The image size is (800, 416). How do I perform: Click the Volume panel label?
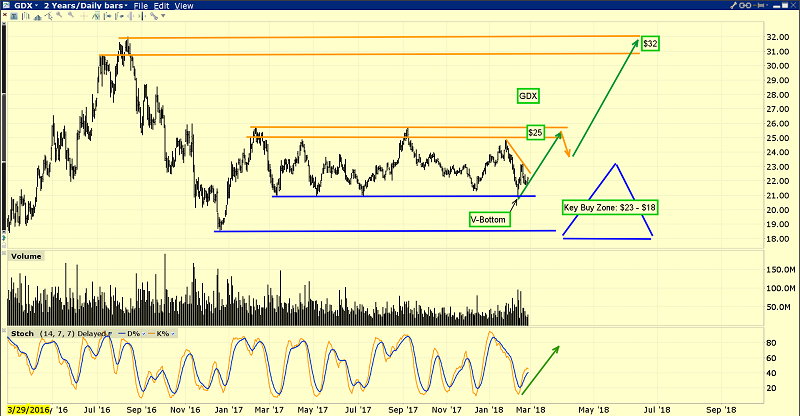pos(26,256)
